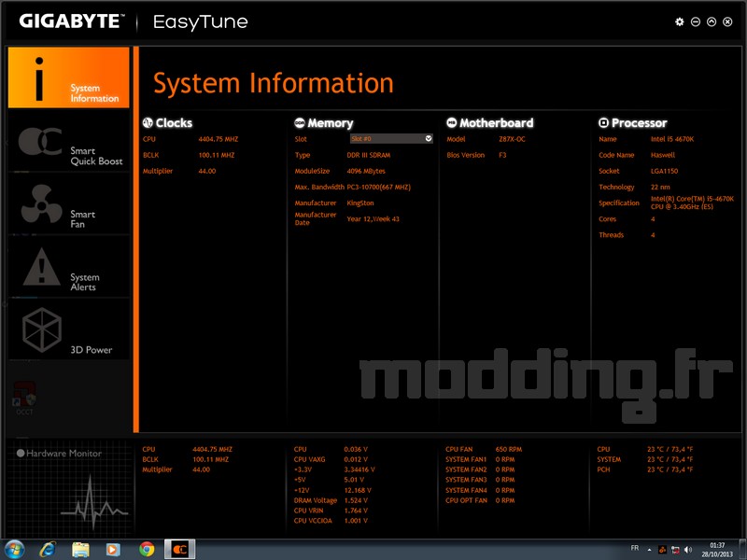Open the network status tray icon
The width and height of the screenshot is (747, 560).
675,550
